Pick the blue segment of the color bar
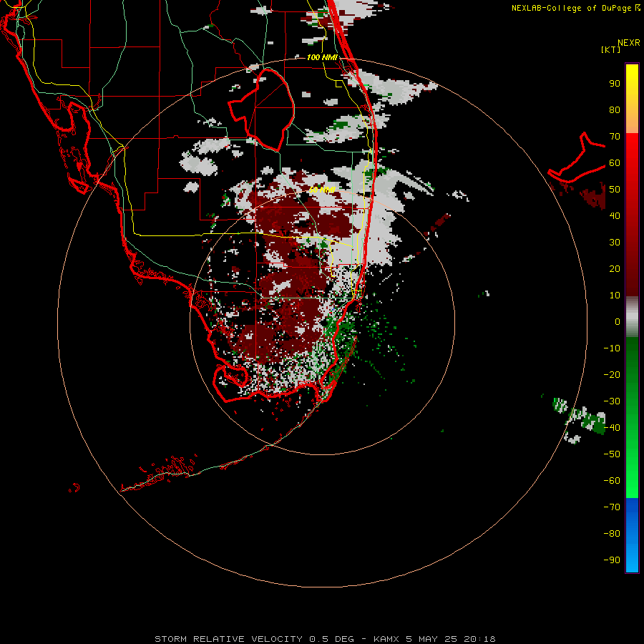This screenshot has height=644, width=644. pos(632,535)
